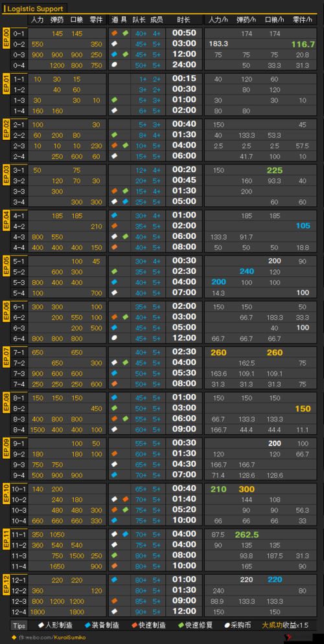Click the Tips label
The image size is (324, 644).
(19, 626)
